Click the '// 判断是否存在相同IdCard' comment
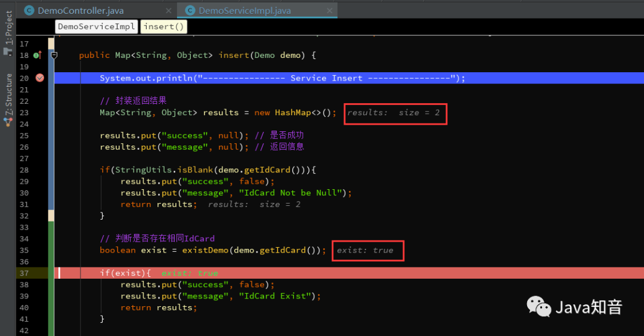644x336 pixels. click(x=157, y=239)
